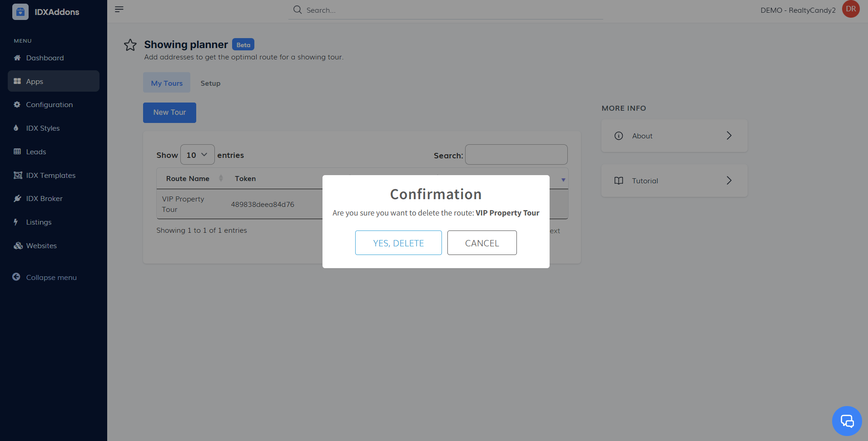The width and height of the screenshot is (868, 441).
Task: Click the New Tour button
Action: [169, 113]
